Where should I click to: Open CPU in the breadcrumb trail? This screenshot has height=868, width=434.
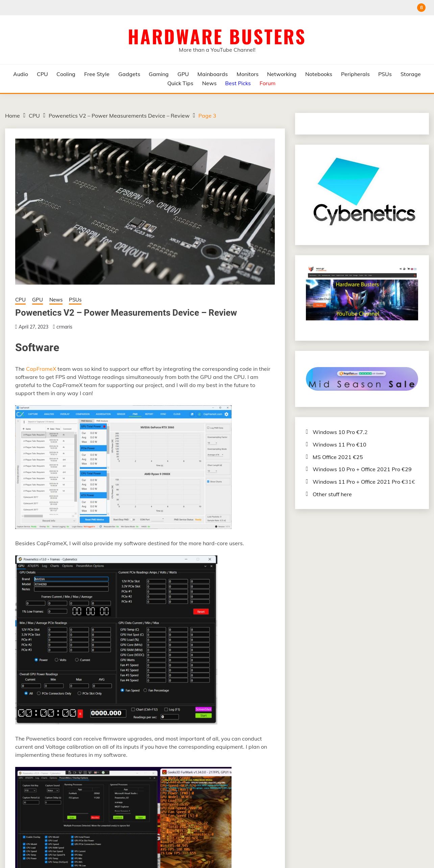coord(34,116)
